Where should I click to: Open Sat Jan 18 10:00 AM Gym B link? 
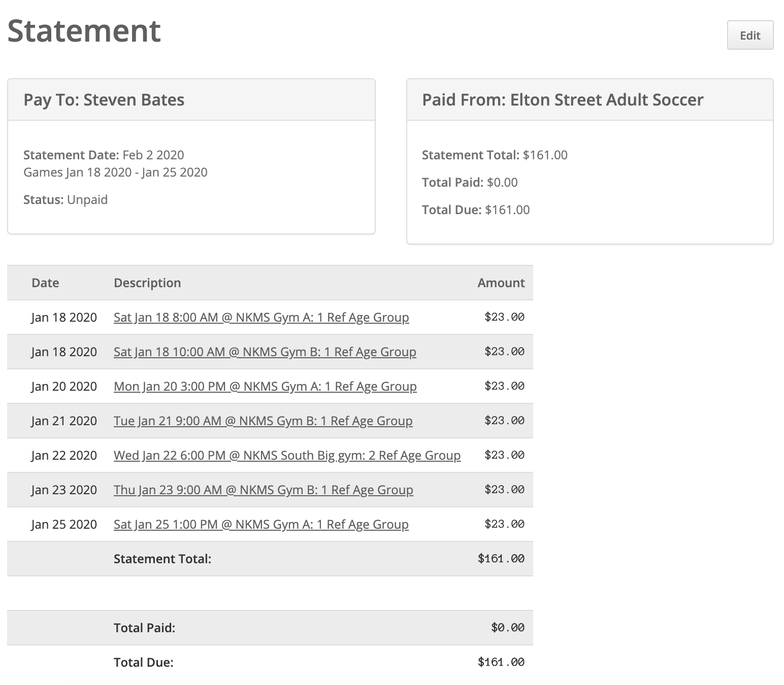(265, 352)
